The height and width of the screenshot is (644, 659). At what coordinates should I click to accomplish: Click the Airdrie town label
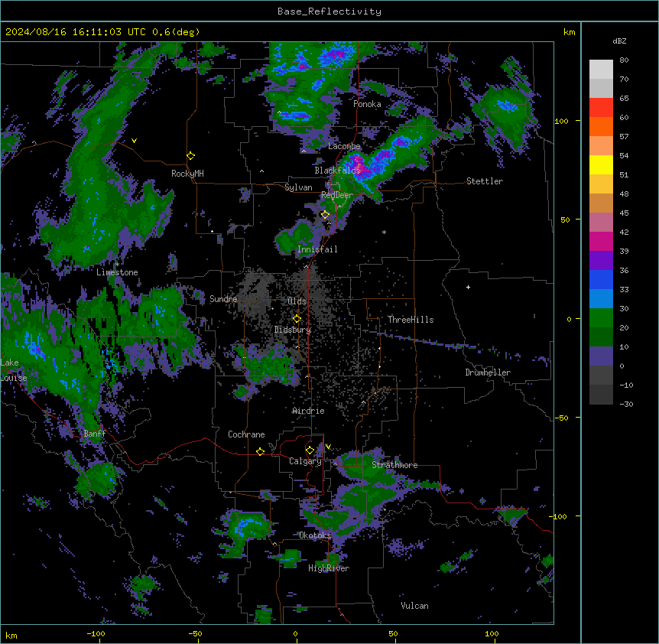point(308,411)
